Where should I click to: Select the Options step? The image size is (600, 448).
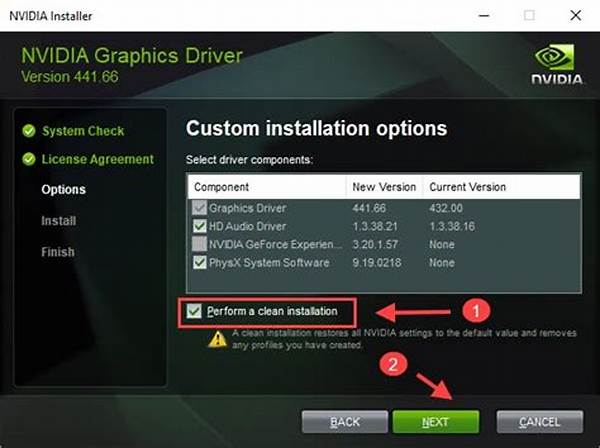[64, 189]
